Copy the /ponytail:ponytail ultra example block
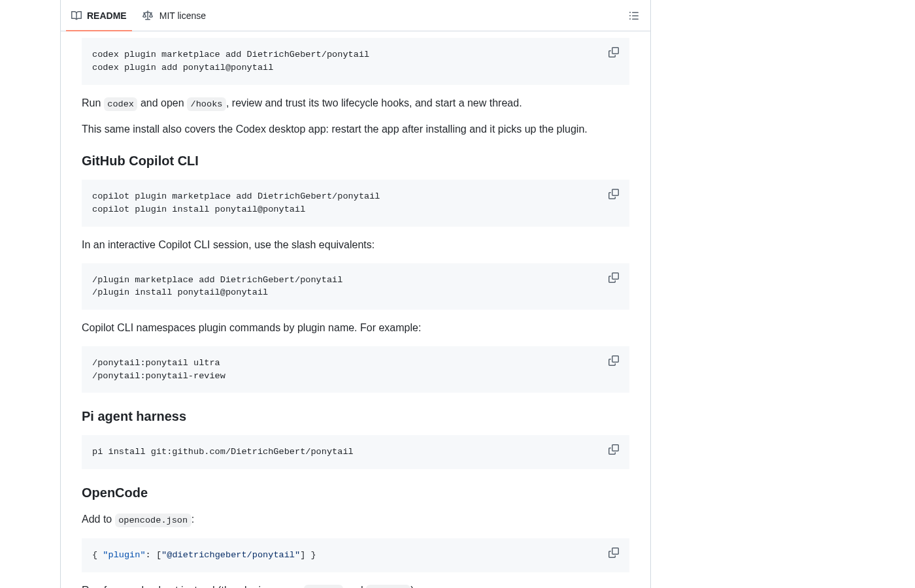Screen dimensions: 915x588 pos(614,361)
